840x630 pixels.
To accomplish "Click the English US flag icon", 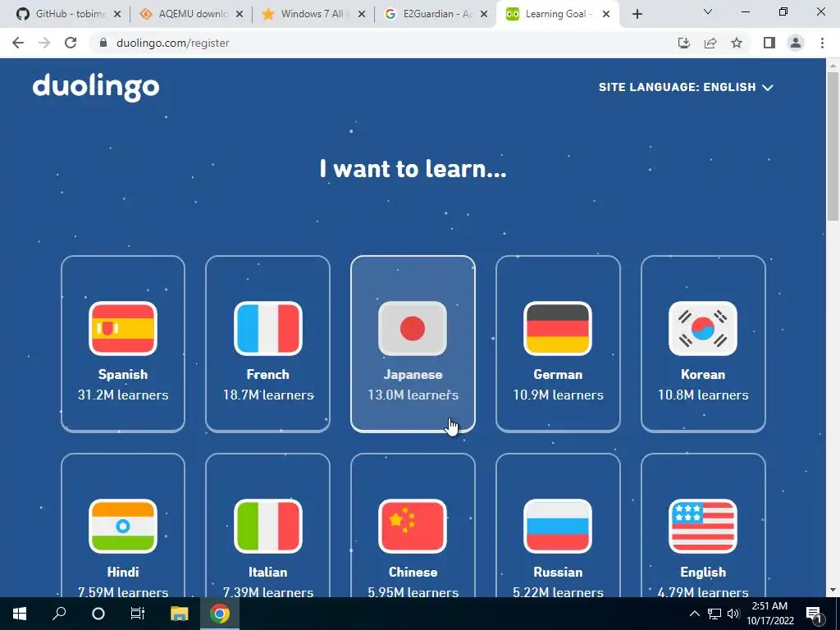I will (703, 526).
